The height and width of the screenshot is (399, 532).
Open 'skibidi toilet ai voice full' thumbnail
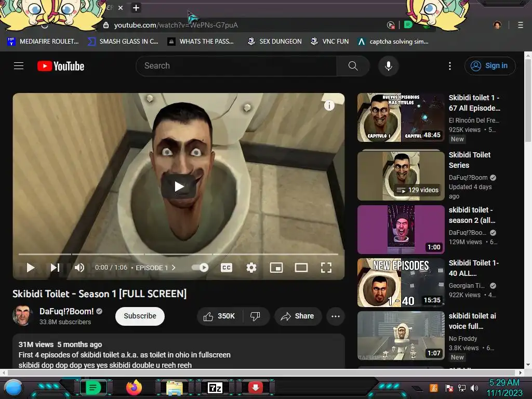coord(401,336)
